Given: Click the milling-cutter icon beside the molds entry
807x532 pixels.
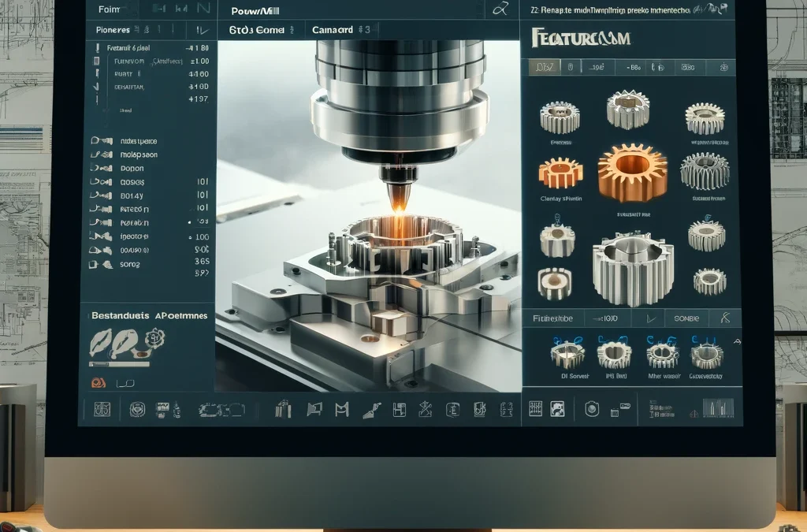Looking at the screenshot, I should (101, 154).
